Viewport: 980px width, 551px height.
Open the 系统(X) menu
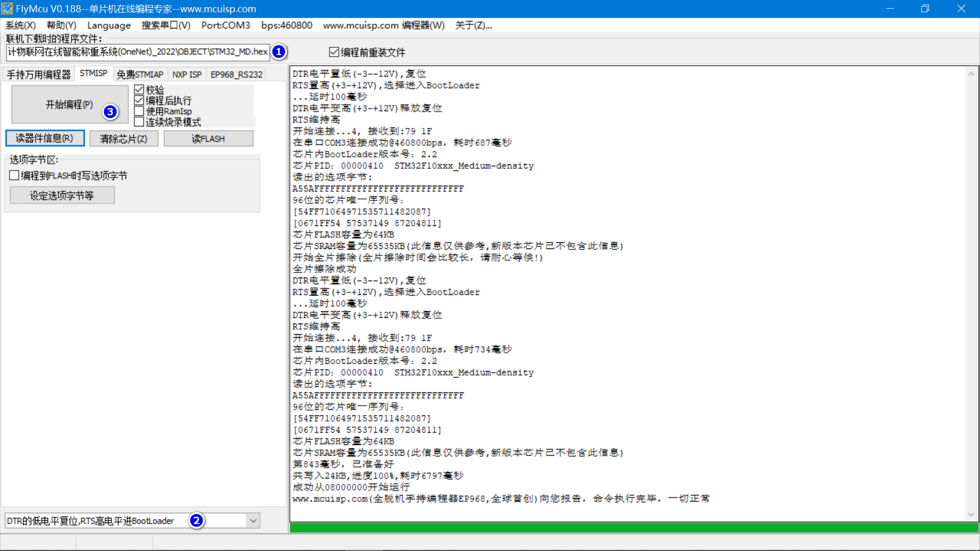20,25
